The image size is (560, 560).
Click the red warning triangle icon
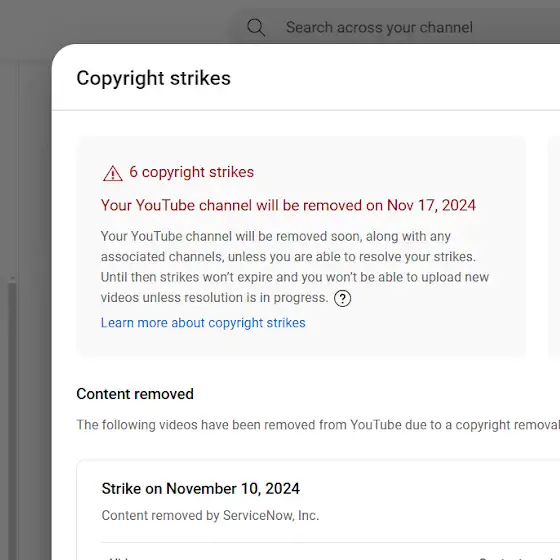coord(113,173)
